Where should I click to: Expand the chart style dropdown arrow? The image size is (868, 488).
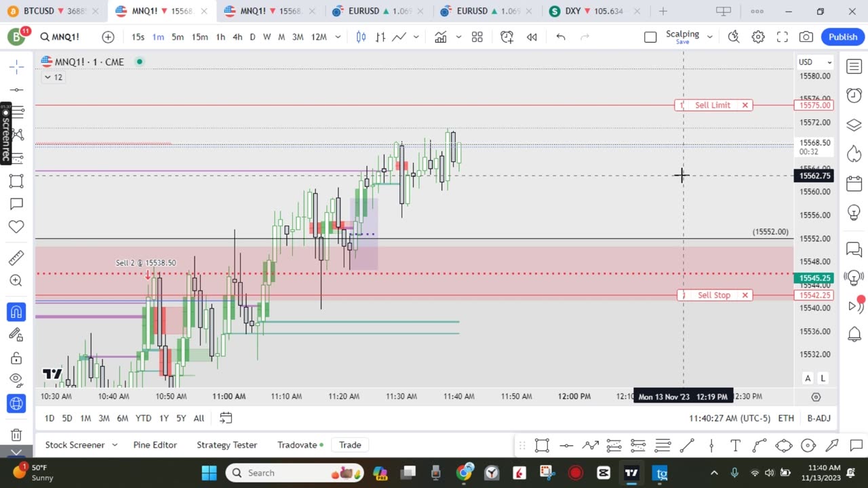point(416,37)
